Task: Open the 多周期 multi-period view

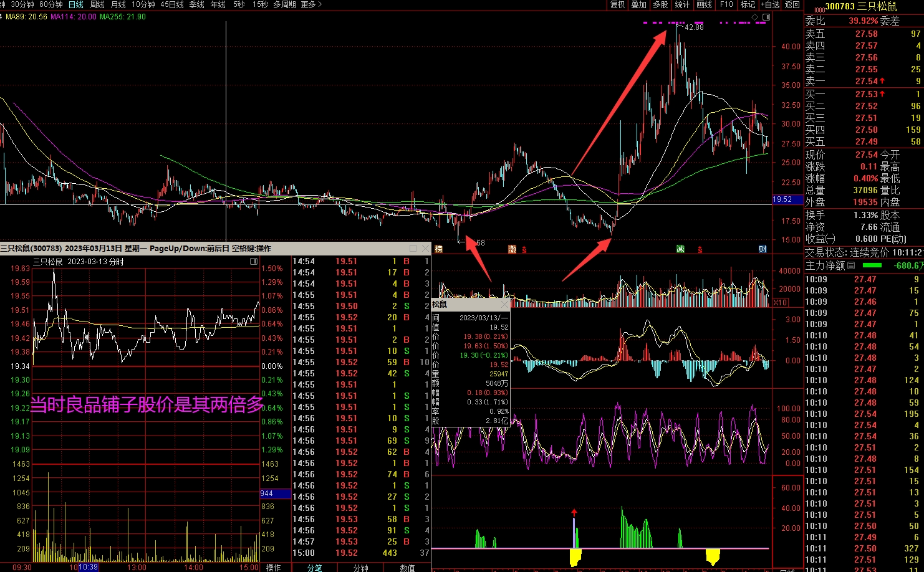Action: [x=284, y=4]
